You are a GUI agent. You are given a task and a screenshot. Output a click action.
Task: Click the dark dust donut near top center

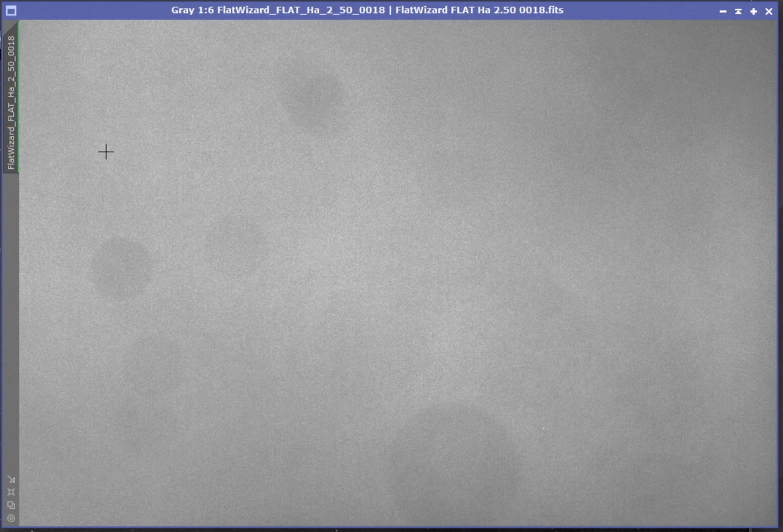coord(314,100)
